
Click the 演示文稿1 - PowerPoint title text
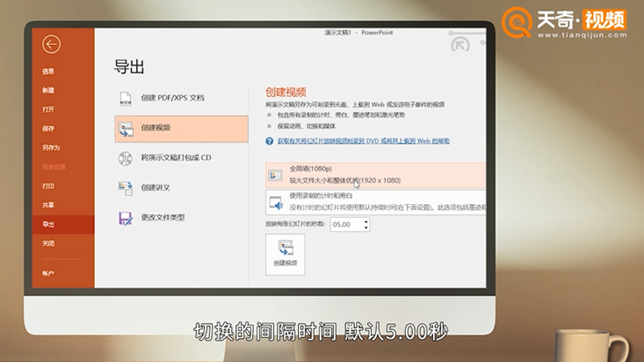[358, 32]
